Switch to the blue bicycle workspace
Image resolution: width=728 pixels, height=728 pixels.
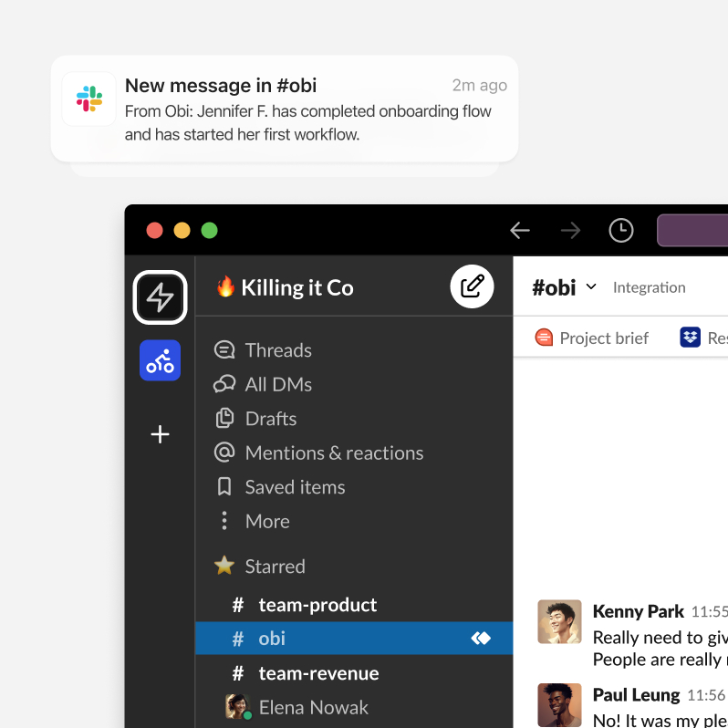pyautogui.click(x=161, y=360)
